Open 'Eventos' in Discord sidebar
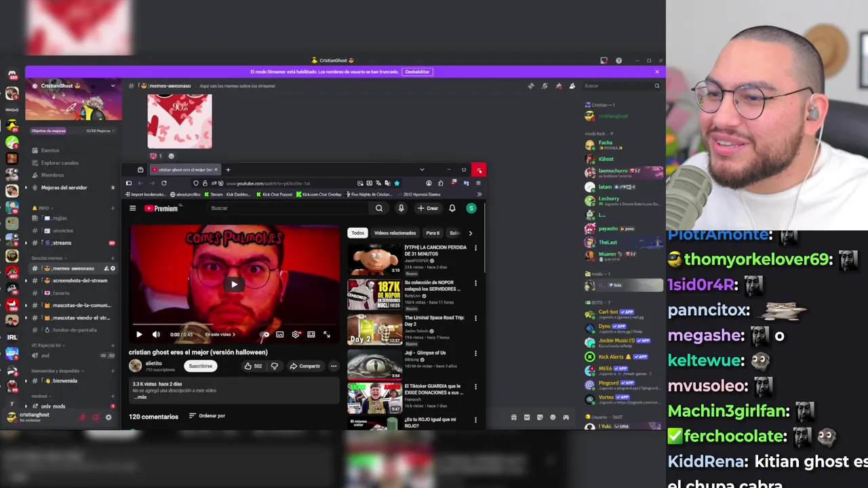Image resolution: width=868 pixels, height=488 pixels. [x=50, y=150]
